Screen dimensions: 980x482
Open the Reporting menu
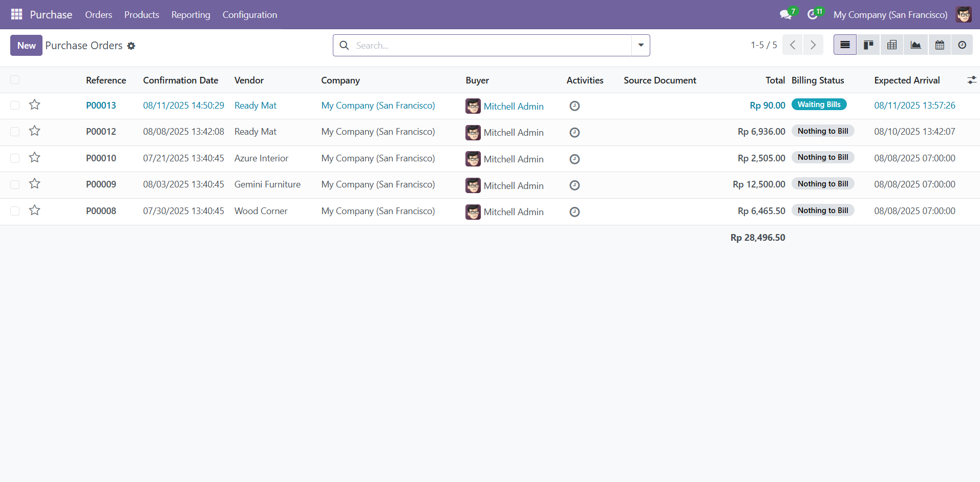pos(190,15)
